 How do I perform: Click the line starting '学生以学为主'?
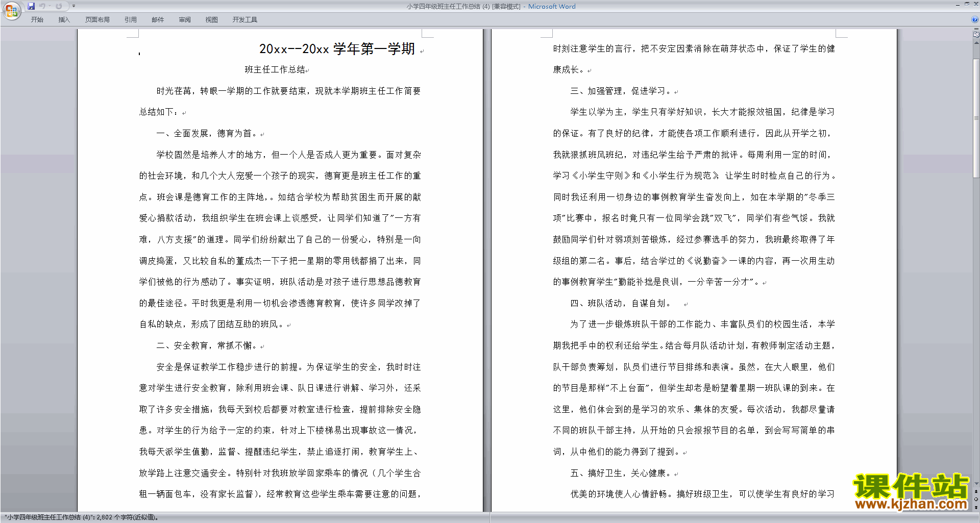tap(702, 112)
